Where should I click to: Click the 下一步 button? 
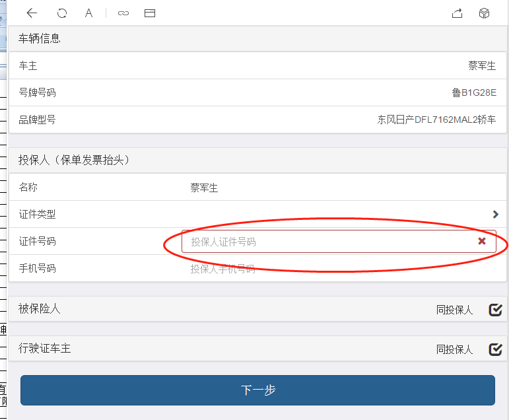(257, 390)
